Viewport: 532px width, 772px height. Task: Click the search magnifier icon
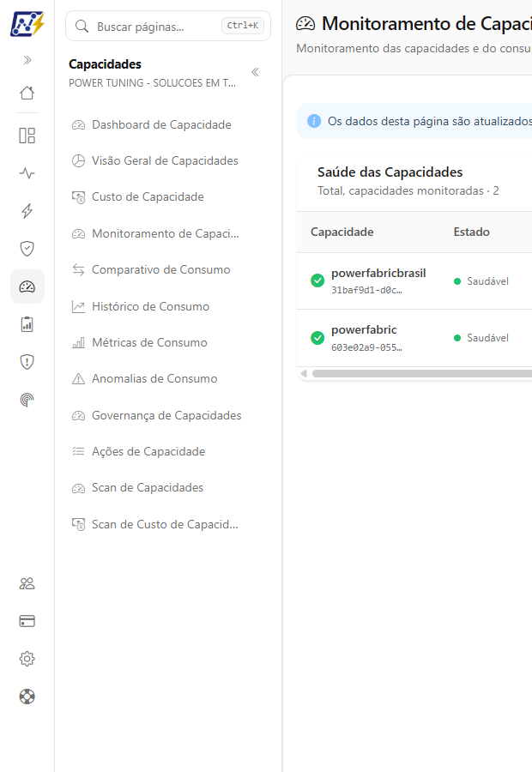[82, 26]
